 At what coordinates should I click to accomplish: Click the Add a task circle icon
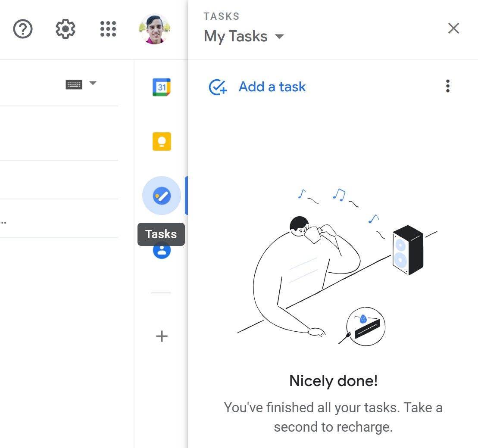(218, 87)
